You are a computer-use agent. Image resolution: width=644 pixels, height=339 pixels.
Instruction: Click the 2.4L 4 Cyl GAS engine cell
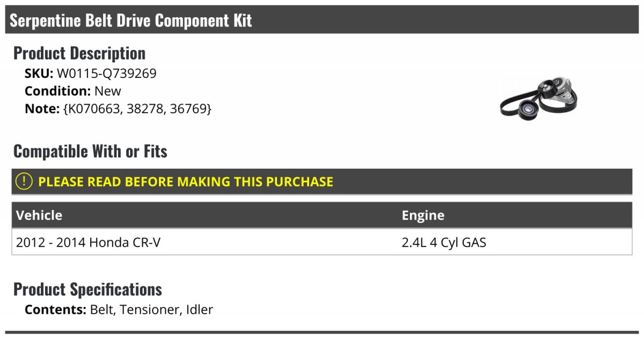pos(444,243)
